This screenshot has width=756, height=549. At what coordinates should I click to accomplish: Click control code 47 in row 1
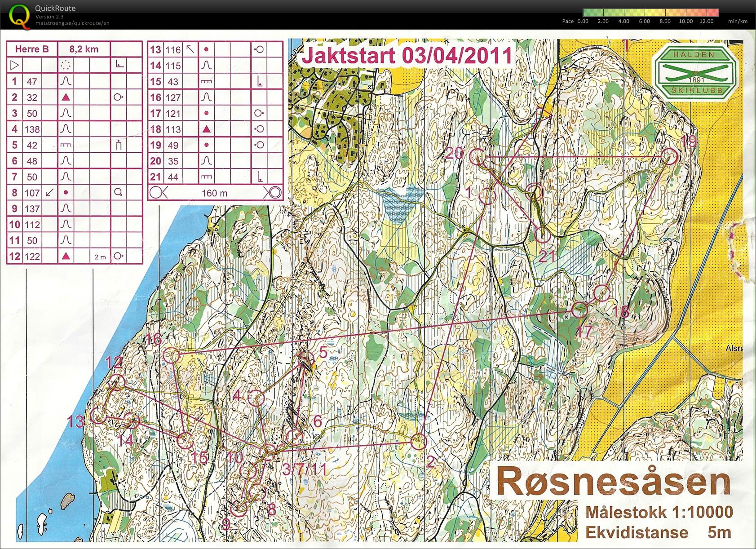point(32,81)
